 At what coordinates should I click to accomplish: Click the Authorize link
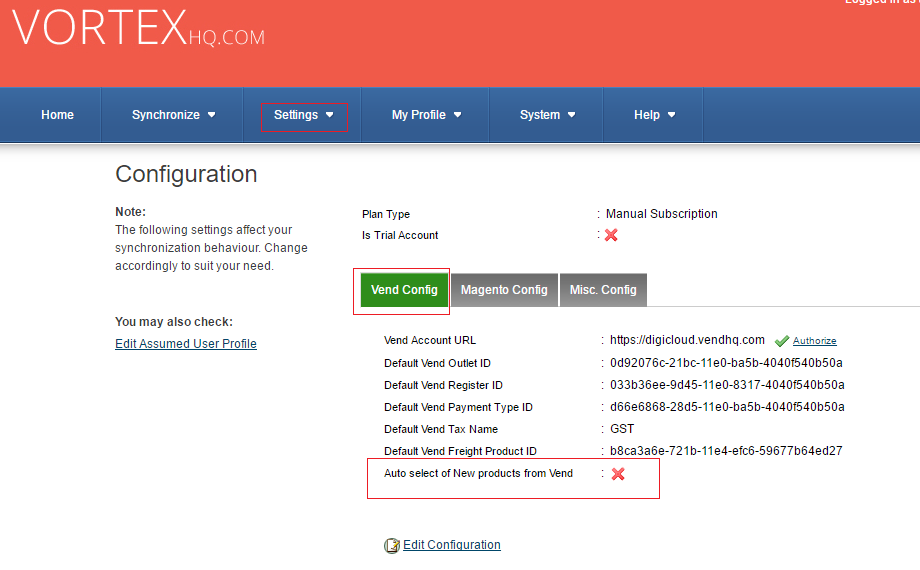click(814, 341)
